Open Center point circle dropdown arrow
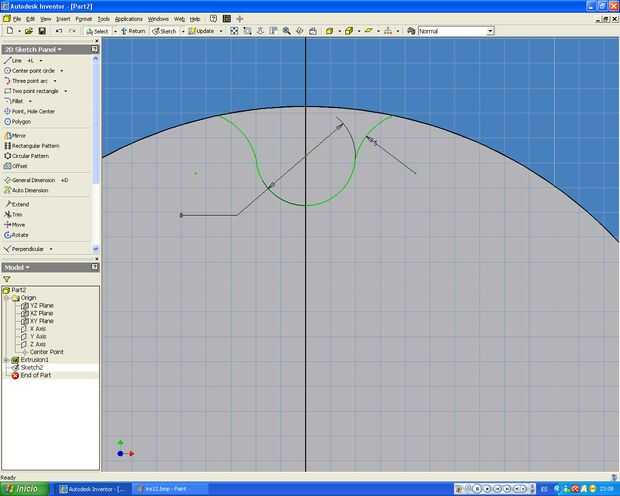The width and height of the screenshot is (620, 496). click(x=62, y=71)
